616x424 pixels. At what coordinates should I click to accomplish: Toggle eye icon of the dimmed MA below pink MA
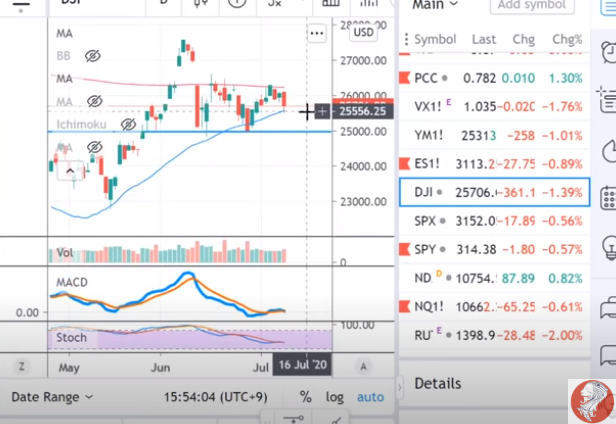click(x=94, y=101)
